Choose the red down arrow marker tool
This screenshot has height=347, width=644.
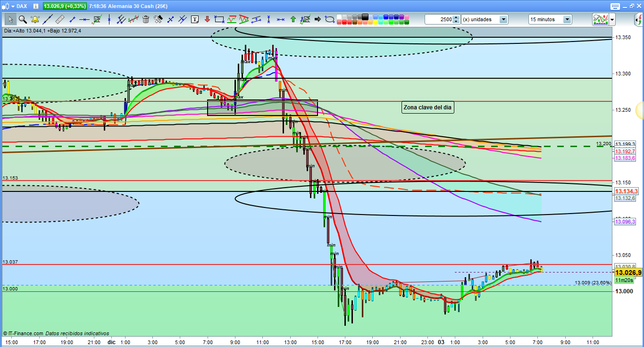tap(207, 19)
